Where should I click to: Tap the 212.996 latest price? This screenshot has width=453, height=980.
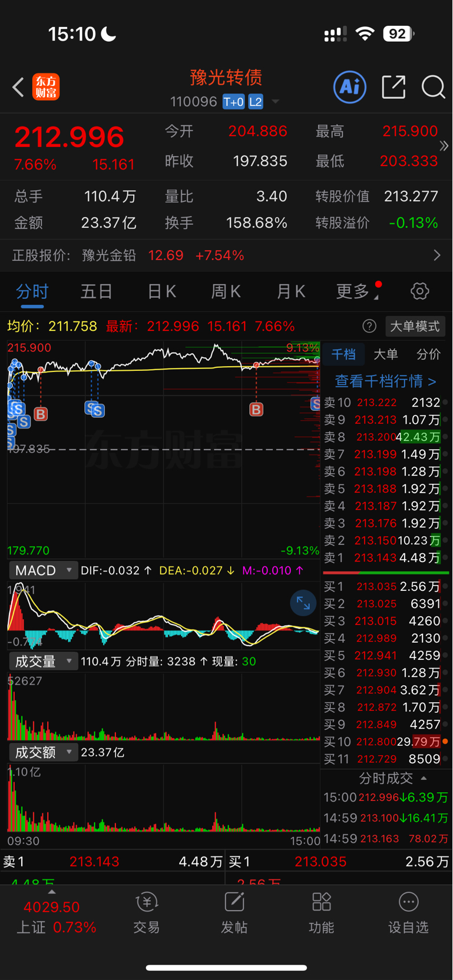coord(69,137)
